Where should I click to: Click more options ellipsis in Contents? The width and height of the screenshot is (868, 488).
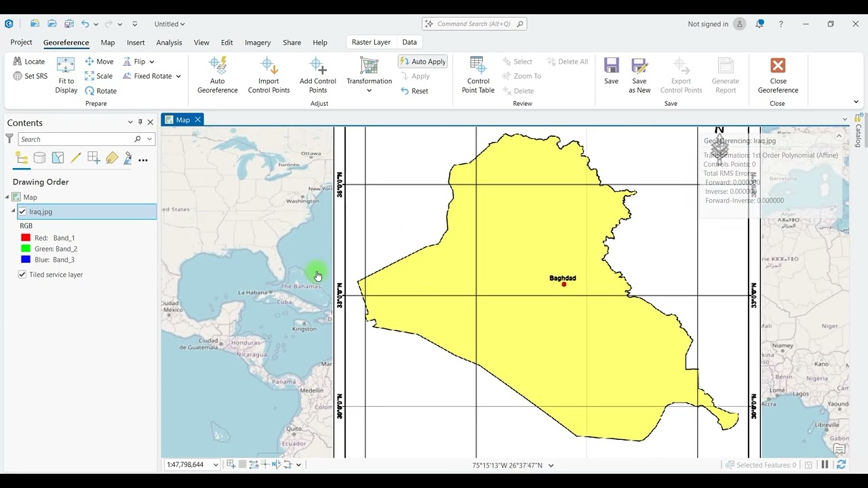[x=143, y=161]
